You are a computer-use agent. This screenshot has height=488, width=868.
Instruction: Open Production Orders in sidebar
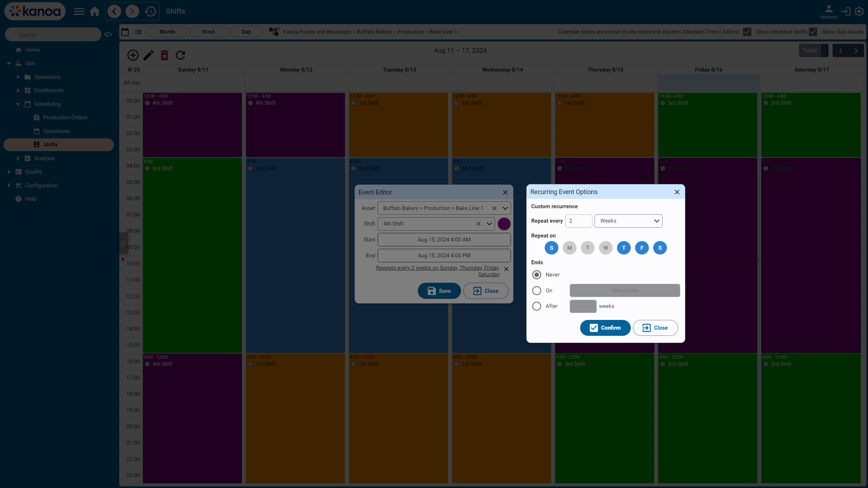65,117
